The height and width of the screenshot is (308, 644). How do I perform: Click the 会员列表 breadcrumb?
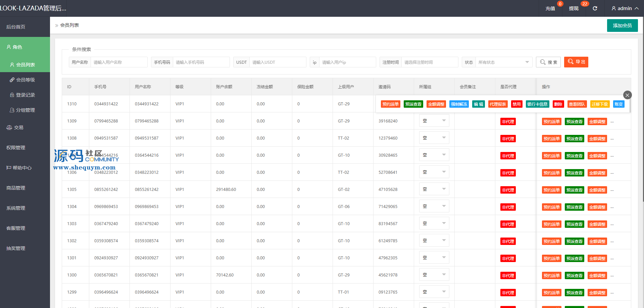69,25
